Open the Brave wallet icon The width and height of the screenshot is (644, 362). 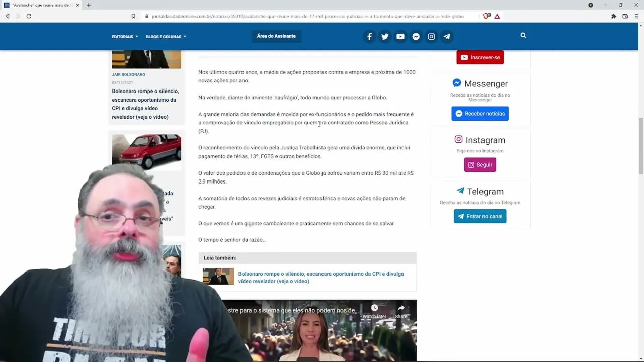625,16
